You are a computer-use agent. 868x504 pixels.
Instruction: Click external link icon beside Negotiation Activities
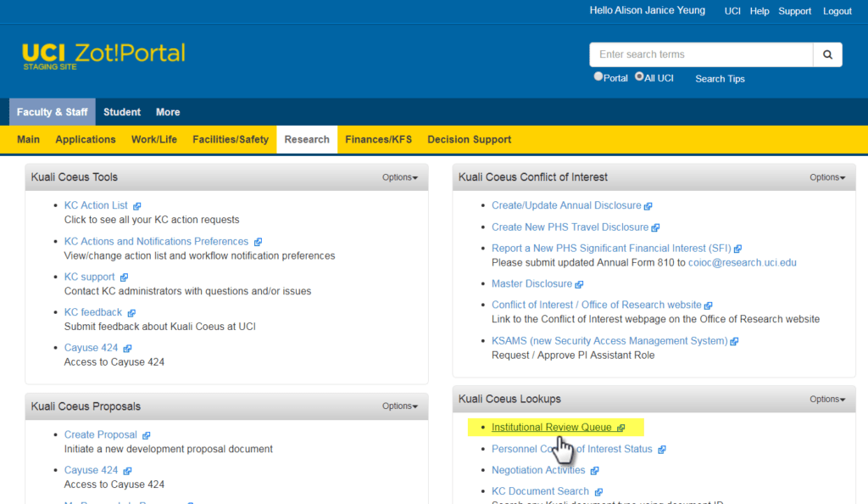point(594,471)
